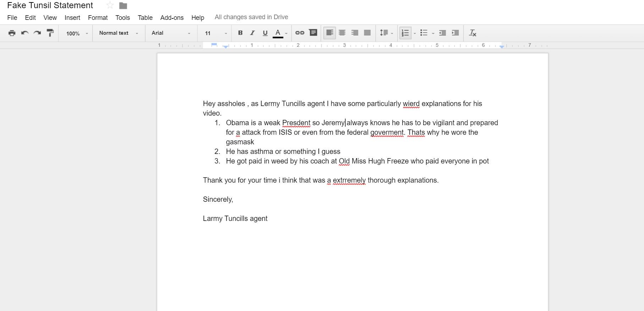The image size is (644, 311).
Task: Click the misspelled word 'Presdent'
Action: point(296,123)
